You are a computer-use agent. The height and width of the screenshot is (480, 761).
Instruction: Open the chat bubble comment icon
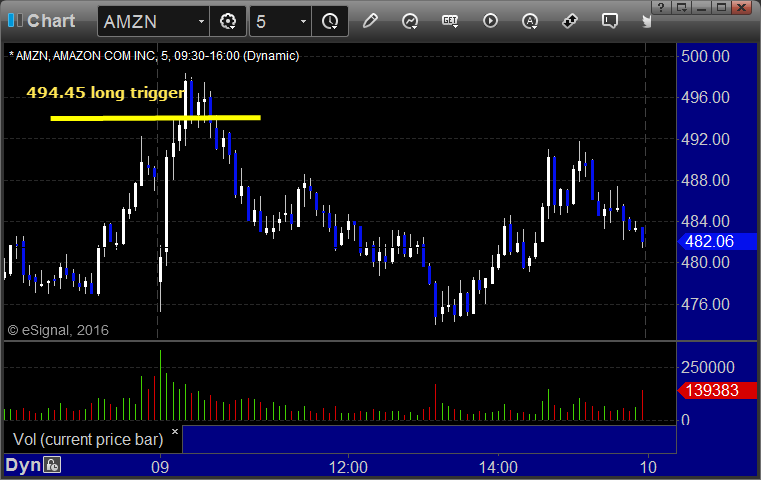(x=610, y=21)
